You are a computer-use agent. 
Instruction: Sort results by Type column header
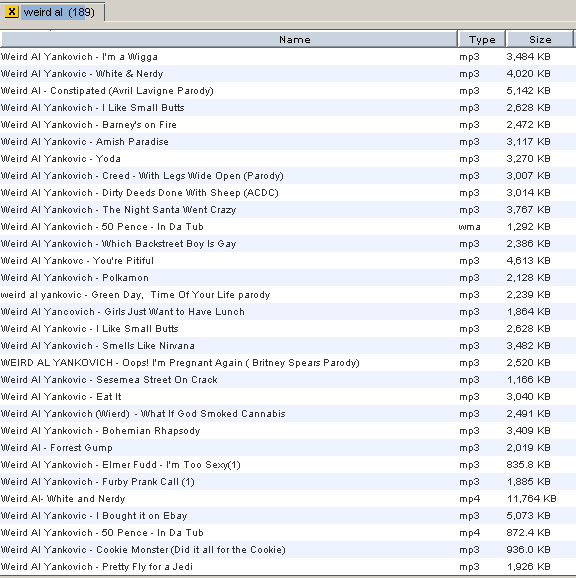(482, 39)
